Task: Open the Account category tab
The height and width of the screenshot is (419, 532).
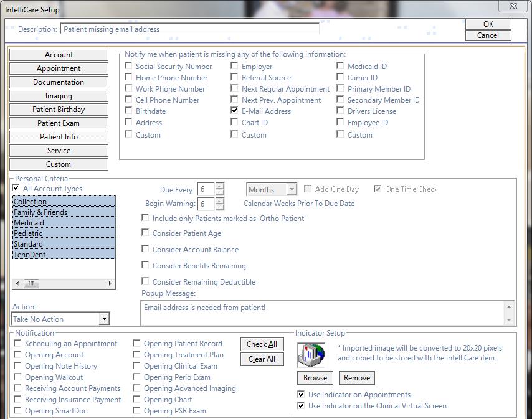Action: (x=59, y=55)
